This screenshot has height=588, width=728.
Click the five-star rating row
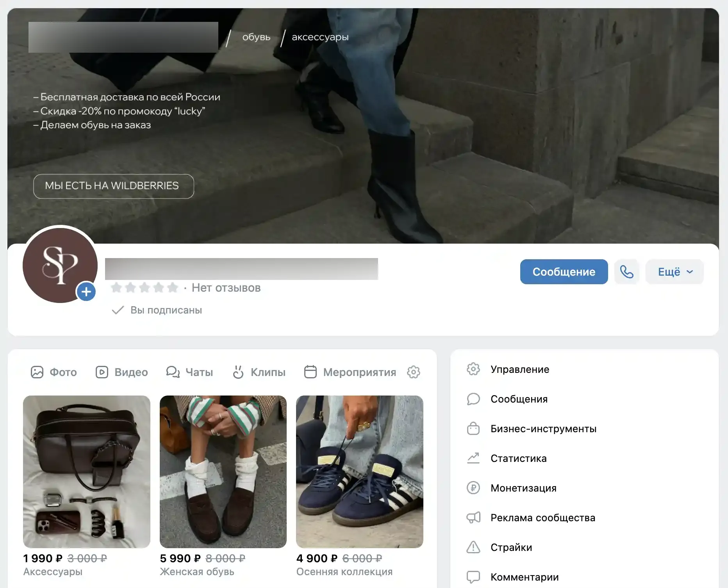point(144,288)
